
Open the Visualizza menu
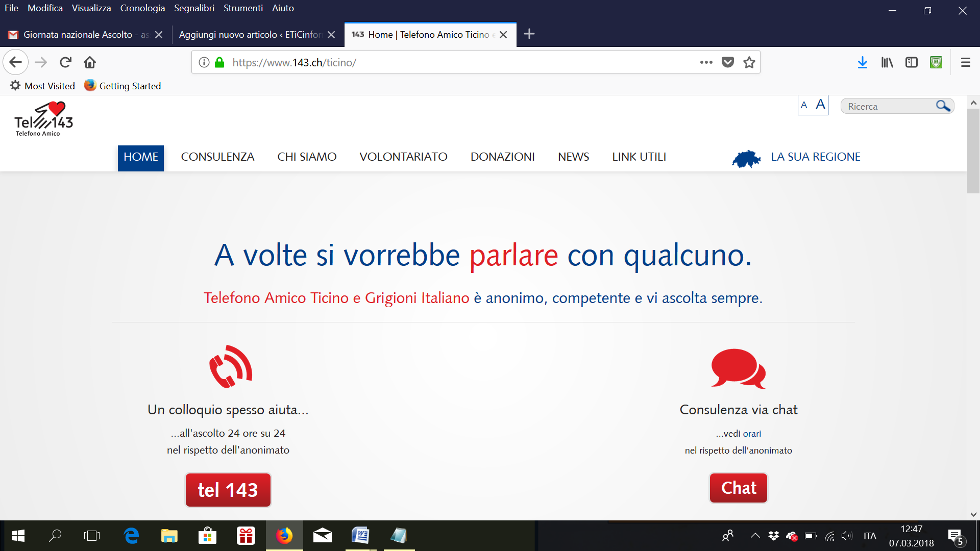(x=91, y=8)
